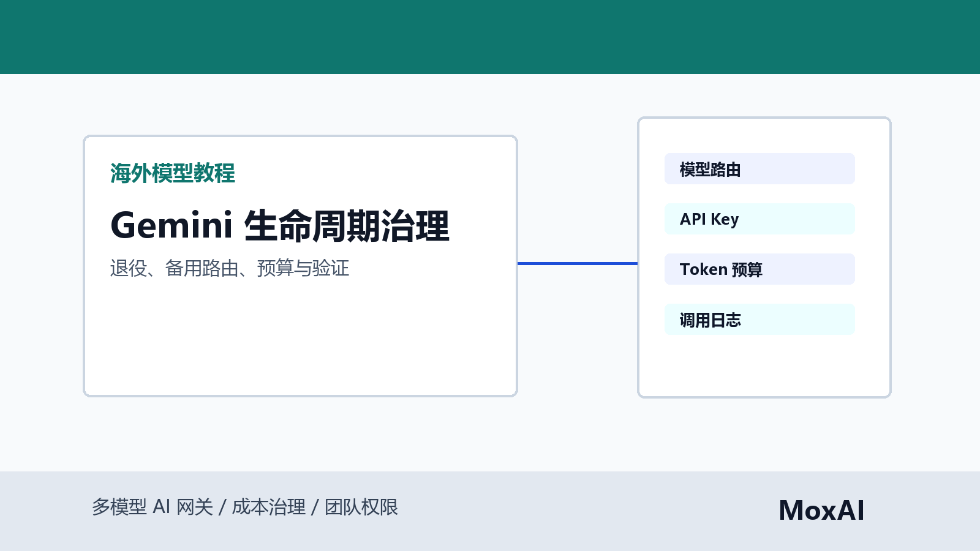The image size is (980, 551).
Task: Select the API Key pill
Action: click(759, 219)
